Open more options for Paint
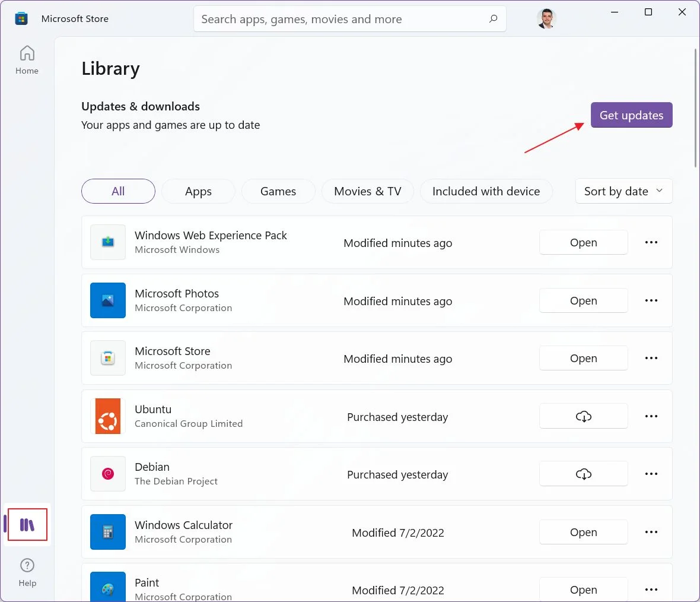Image resolution: width=700 pixels, height=602 pixels. coord(651,590)
